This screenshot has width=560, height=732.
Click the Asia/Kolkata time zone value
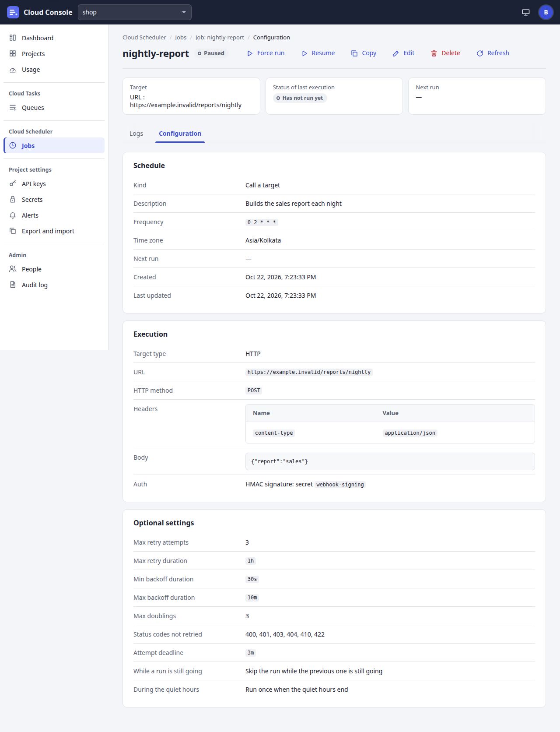[x=263, y=240]
